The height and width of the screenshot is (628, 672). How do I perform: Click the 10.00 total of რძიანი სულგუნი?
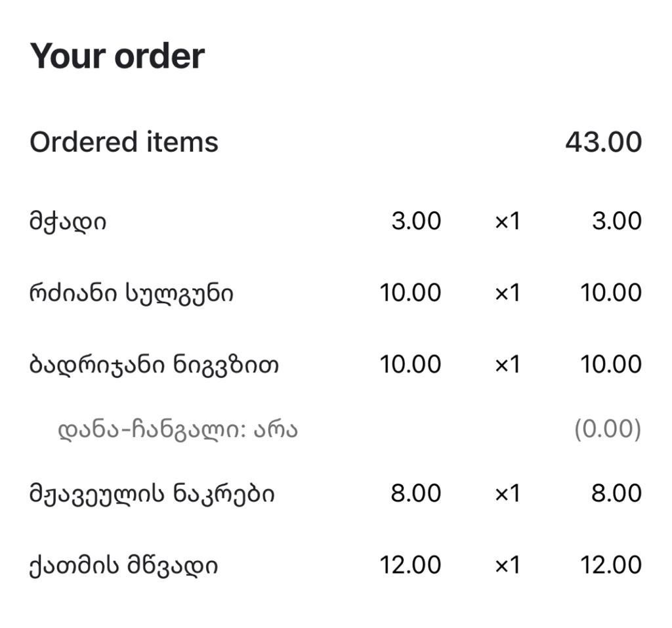(x=611, y=293)
